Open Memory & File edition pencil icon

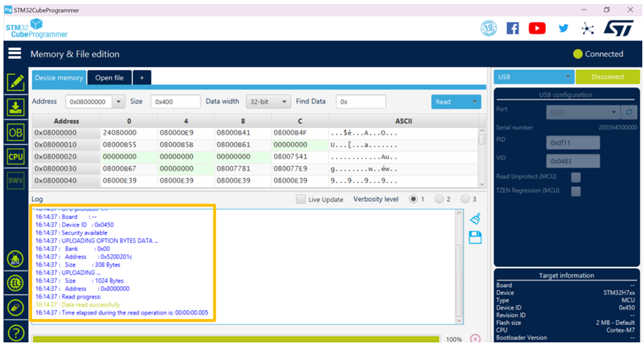(x=16, y=82)
